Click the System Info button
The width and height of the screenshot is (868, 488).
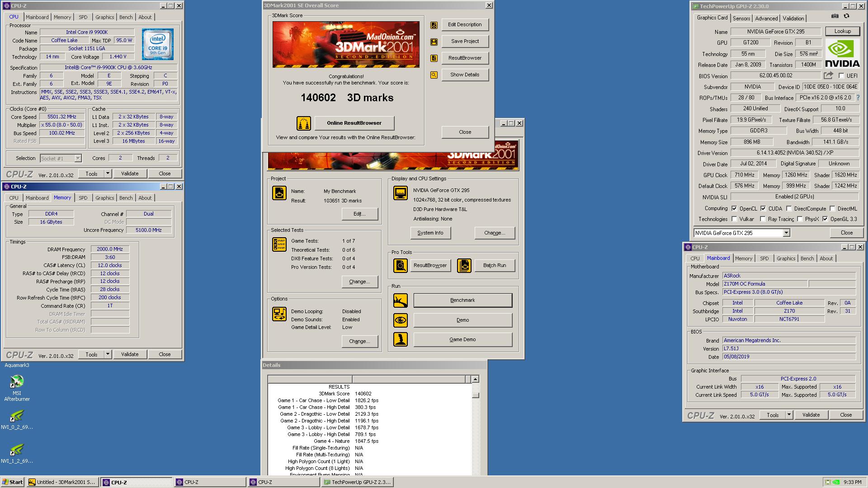[430, 233]
